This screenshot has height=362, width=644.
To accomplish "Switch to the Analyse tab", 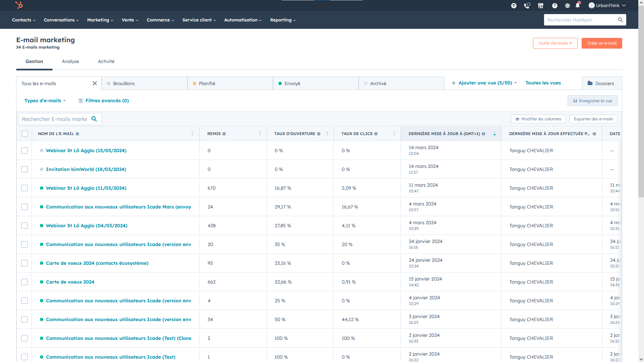I will click(x=70, y=61).
